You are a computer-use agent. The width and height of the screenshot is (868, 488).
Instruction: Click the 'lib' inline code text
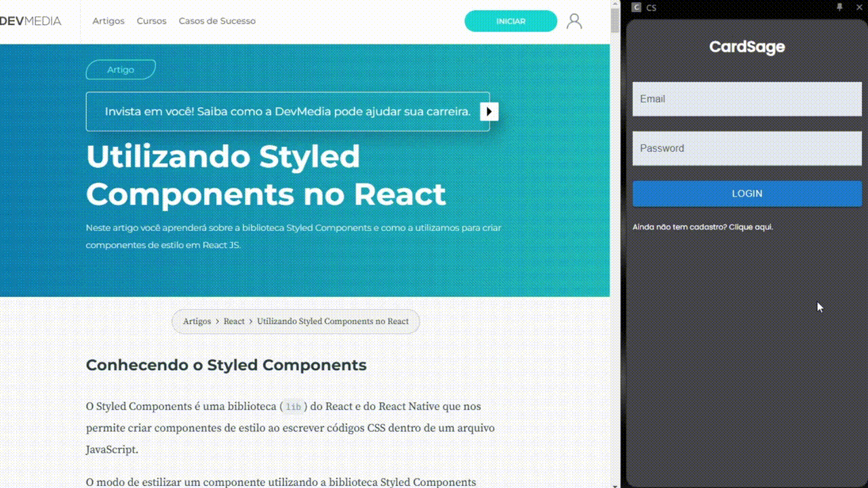click(x=293, y=407)
